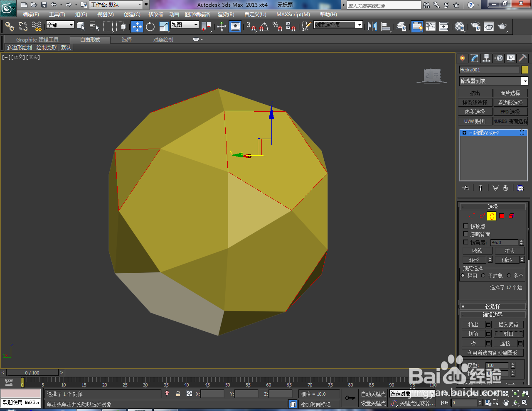Open the 工具(T) menu
This screenshot has height=411, width=532.
[x=57, y=15]
